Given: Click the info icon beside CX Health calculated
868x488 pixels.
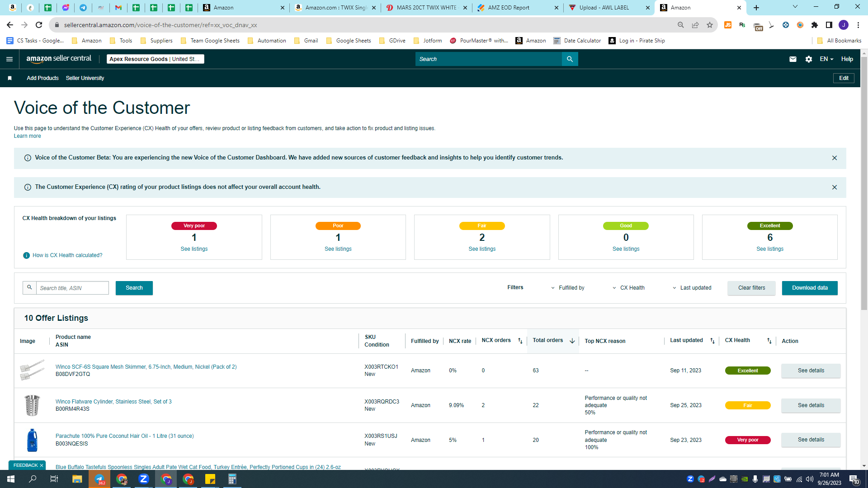Looking at the screenshot, I should (26, 256).
